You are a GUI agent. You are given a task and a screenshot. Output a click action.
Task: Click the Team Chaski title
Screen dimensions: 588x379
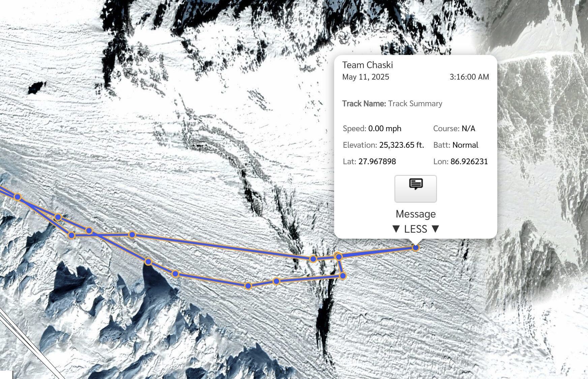(x=367, y=65)
